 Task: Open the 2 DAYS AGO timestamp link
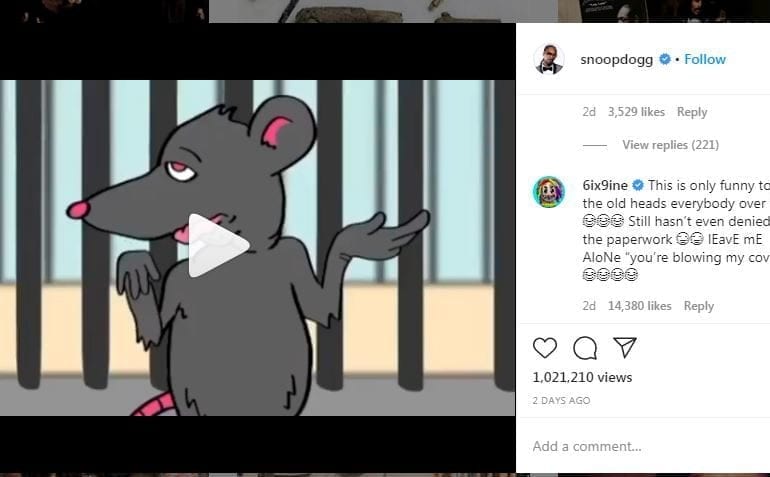pyautogui.click(x=561, y=400)
